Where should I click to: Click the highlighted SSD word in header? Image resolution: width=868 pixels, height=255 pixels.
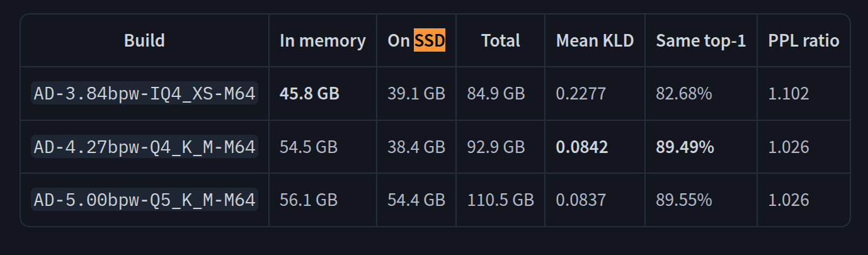click(430, 41)
